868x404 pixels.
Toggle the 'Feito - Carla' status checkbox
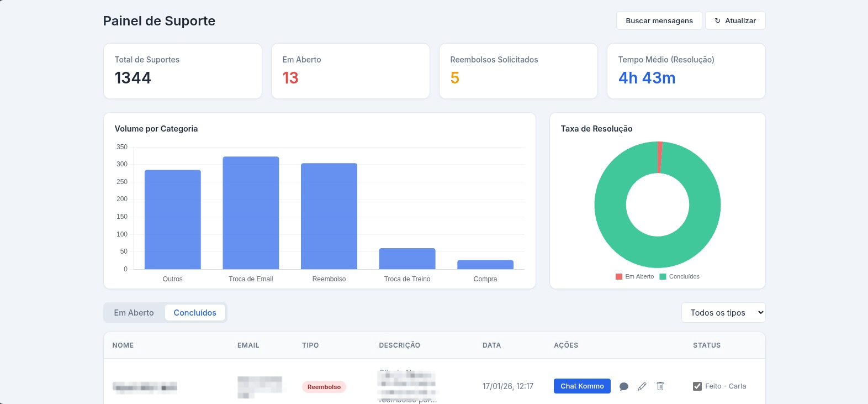click(x=697, y=386)
